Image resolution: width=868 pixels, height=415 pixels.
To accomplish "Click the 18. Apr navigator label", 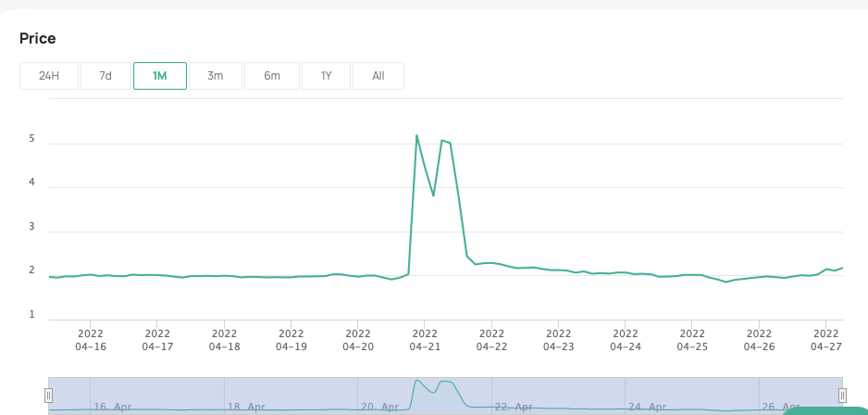I will coord(247,407).
